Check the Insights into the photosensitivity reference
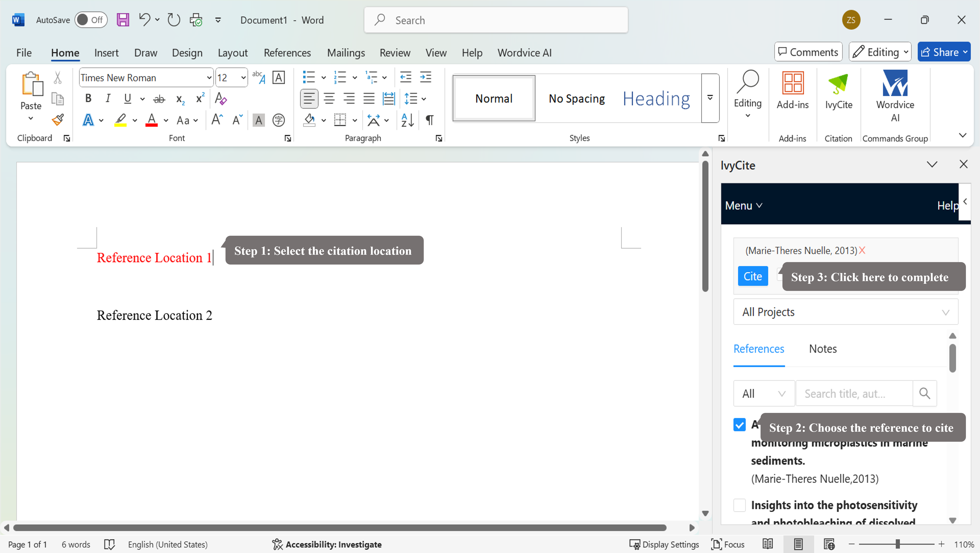This screenshot has height=553, width=980. [739, 505]
